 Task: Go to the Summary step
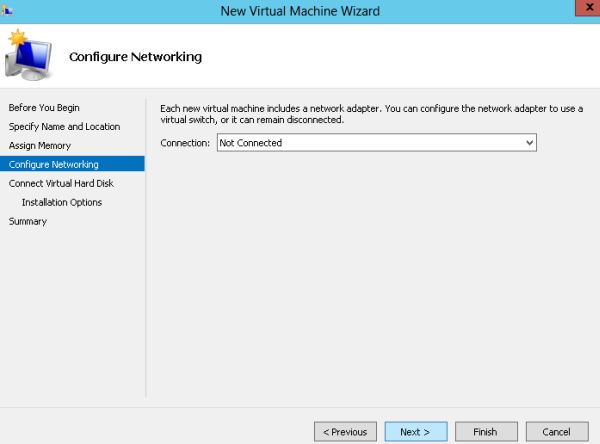28,221
